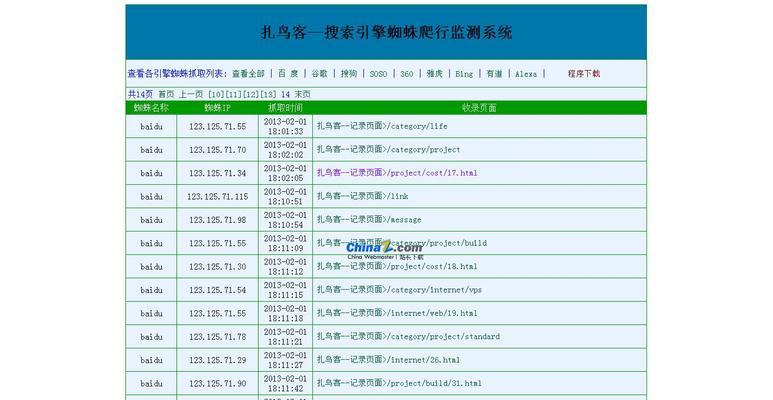773x400 pixels.
Task: Select IP cell 123.125.71.78
Action: [217, 336]
